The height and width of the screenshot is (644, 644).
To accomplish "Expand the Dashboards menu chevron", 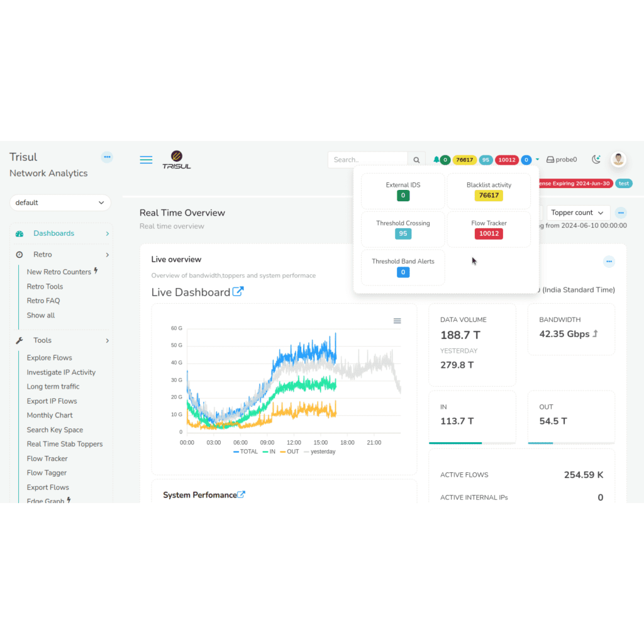I will pyautogui.click(x=107, y=234).
